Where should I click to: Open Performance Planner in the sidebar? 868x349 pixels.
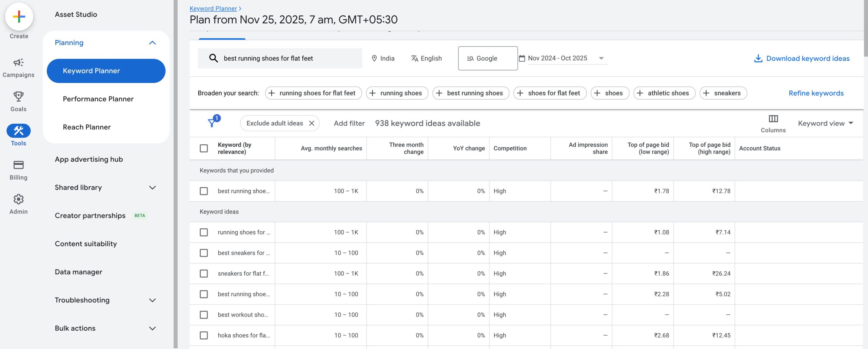pyautogui.click(x=98, y=99)
